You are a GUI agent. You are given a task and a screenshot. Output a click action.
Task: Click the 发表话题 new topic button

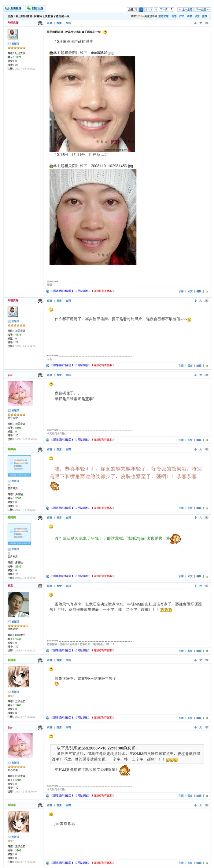click(13, 9)
